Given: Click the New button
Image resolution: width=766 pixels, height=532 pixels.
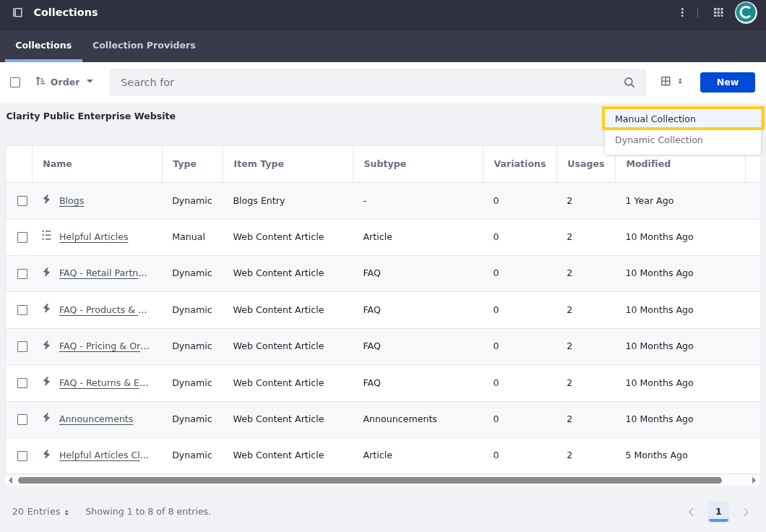Looking at the screenshot, I should (x=727, y=82).
